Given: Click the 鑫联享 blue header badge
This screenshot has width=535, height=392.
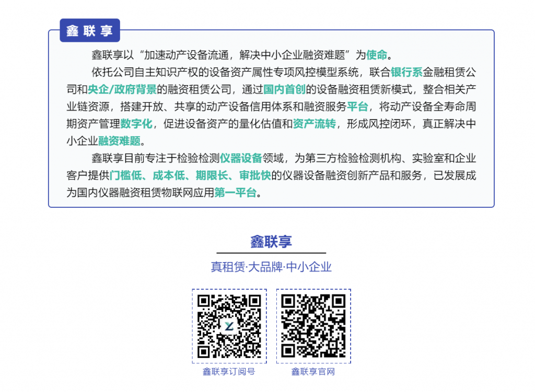Looking at the screenshot, I should 90,30.
